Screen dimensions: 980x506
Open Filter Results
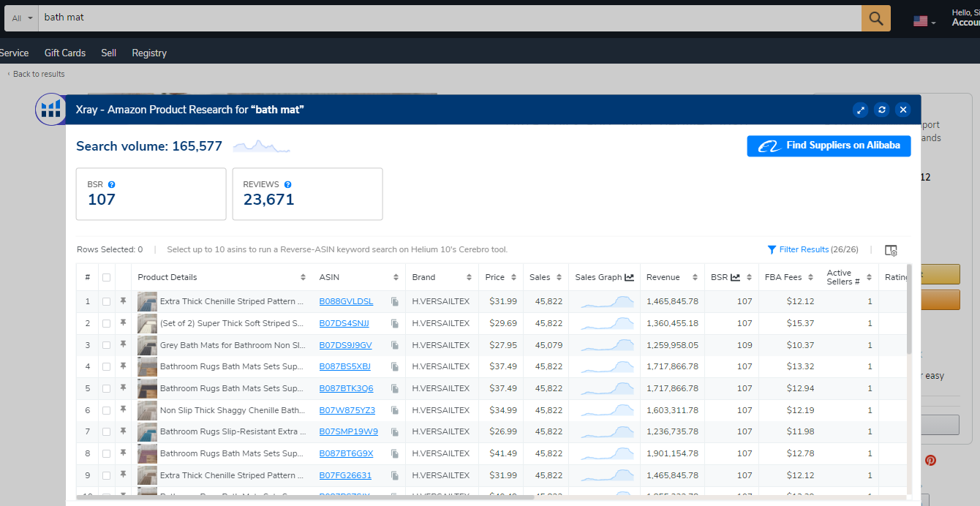(798, 249)
